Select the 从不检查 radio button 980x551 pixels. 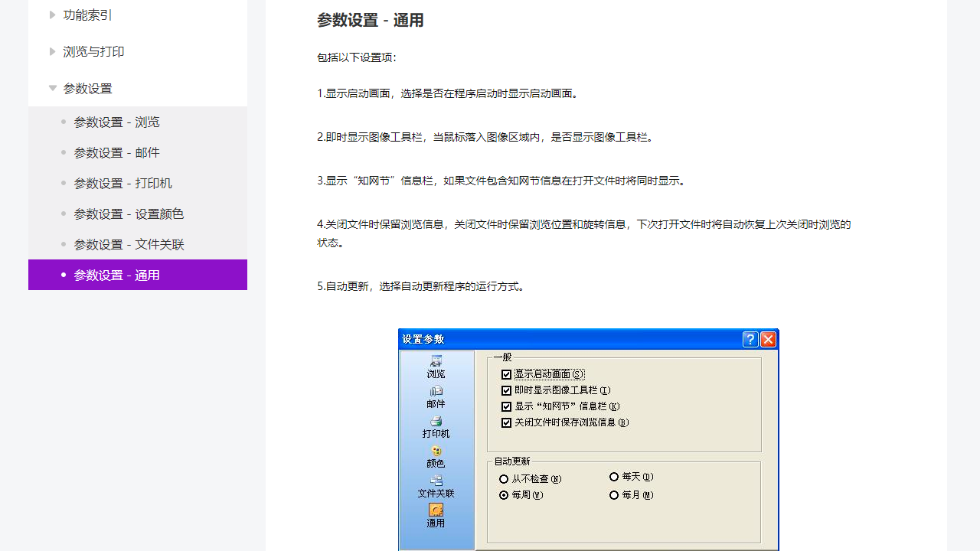(x=503, y=478)
